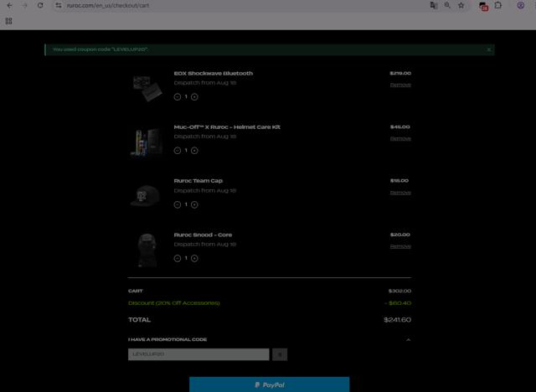Remove Muc-Off Helmet Care Kit from cart
The width and height of the screenshot is (536, 392).
[400, 138]
